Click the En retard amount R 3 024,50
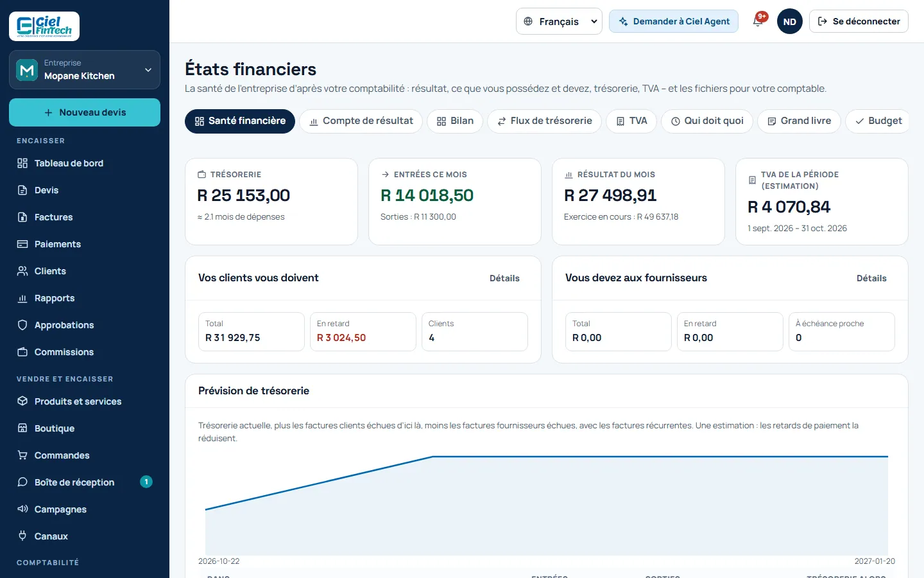Image resolution: width=924 pixels, height=578 pixels. 341,338
